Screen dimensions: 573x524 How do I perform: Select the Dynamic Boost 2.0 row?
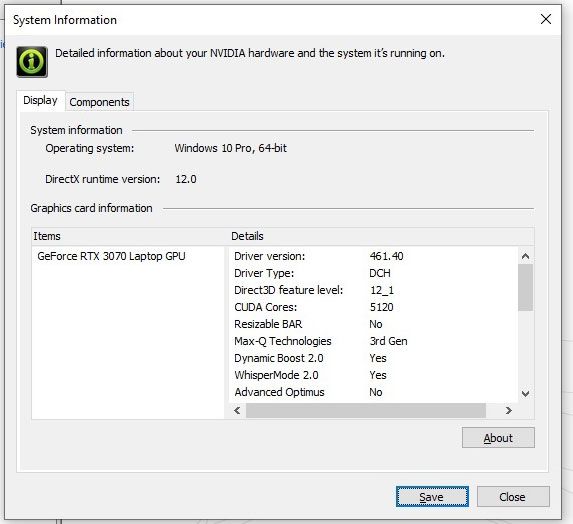pos(373,358)
